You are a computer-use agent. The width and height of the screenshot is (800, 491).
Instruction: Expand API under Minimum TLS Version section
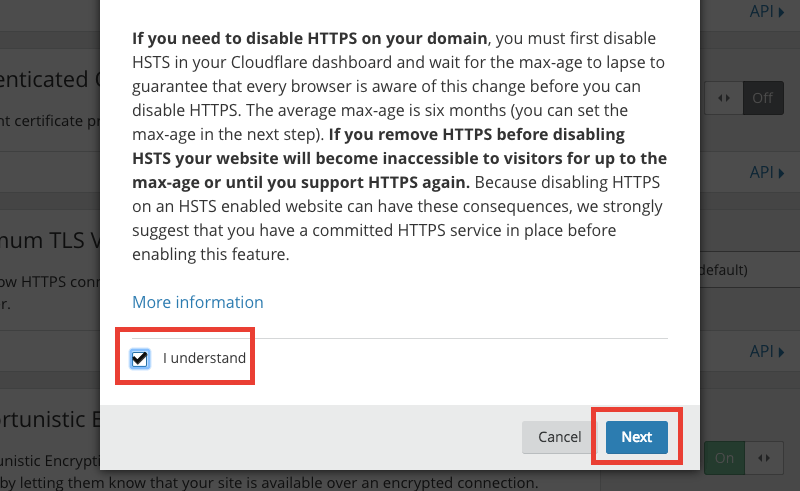click(x=767, y=351)
